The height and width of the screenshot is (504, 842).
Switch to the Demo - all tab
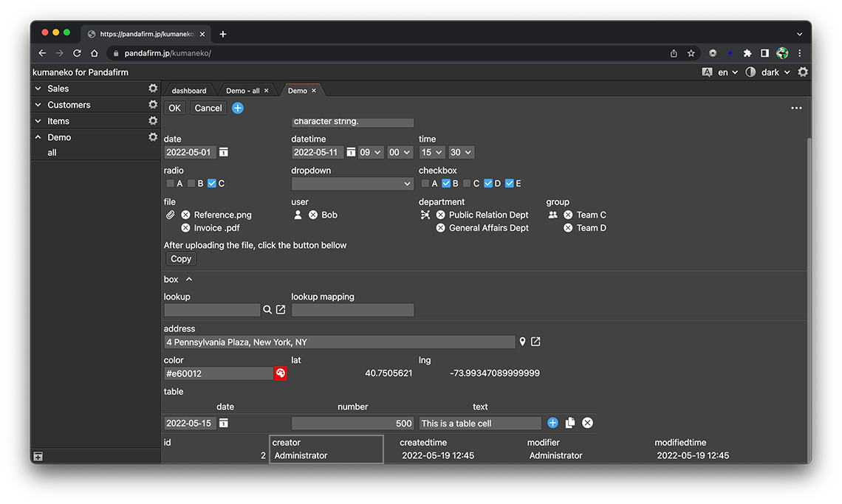(x=242, y=91)
